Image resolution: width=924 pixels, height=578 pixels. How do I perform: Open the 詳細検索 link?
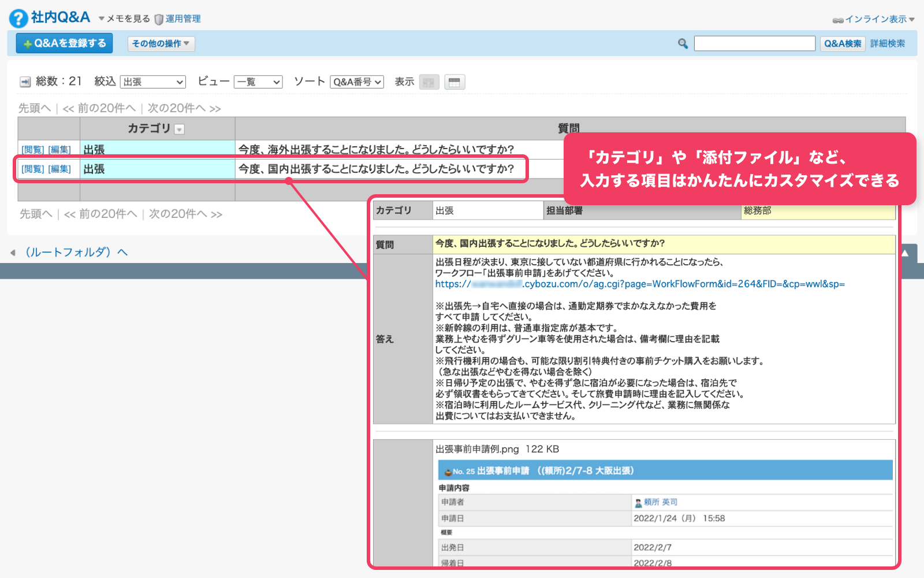tap(888, 43)
